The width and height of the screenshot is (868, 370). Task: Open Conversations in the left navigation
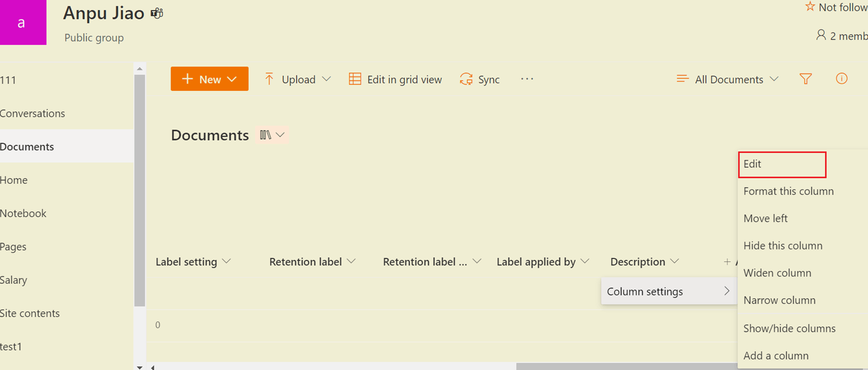point(32,113)
